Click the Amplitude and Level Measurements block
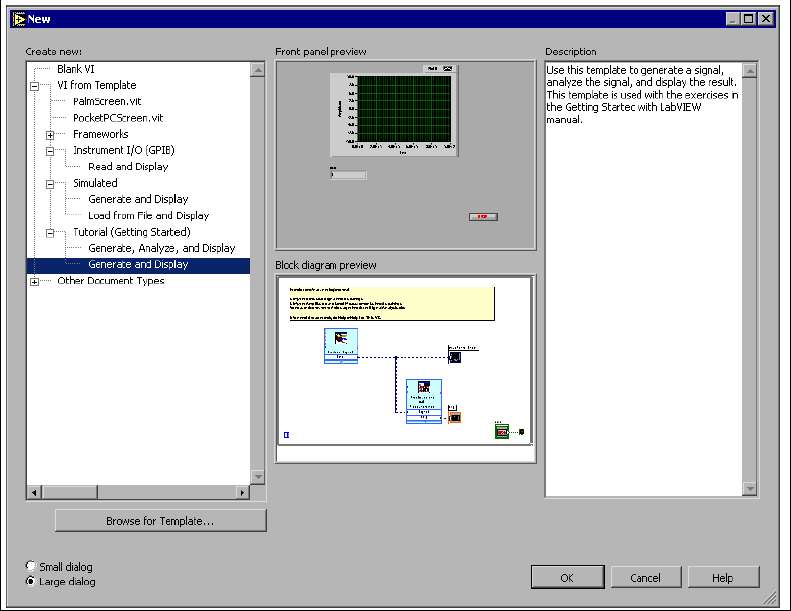 coord(424,401)
